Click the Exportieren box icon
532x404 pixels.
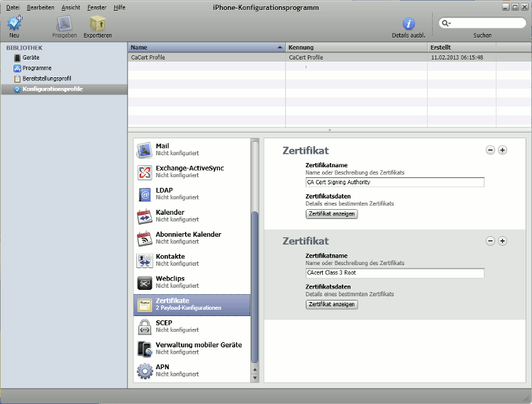[x=97, y=24]
